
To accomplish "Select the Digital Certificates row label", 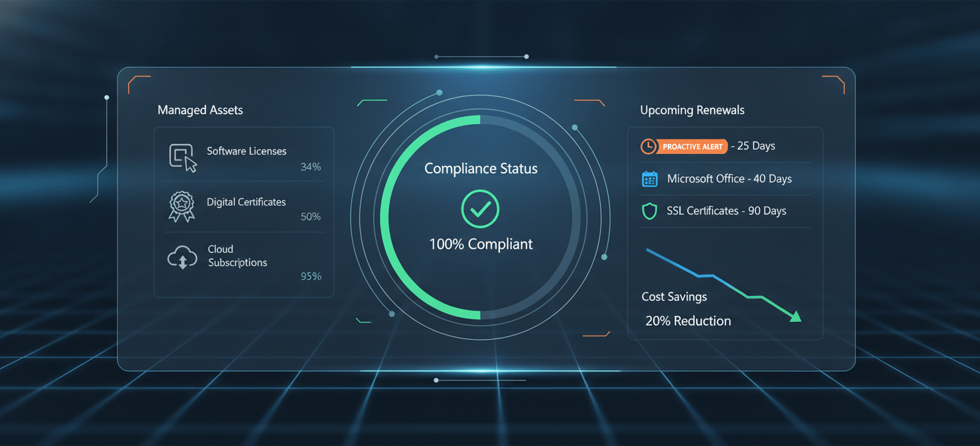I will pyautogui.click(x=246, y=202).
